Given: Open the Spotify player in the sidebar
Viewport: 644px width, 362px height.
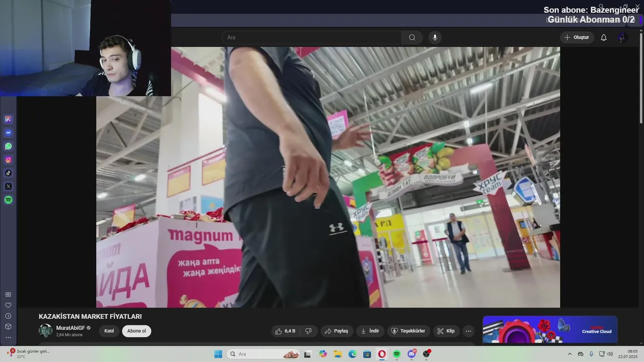Looking at the screenshot, I should (x=8, y=200).
